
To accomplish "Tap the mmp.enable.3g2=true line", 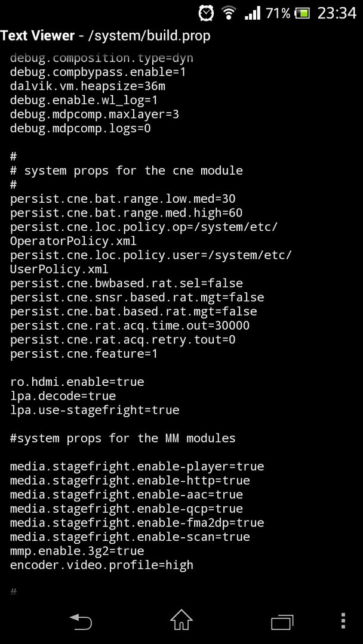I will (77, 551).
